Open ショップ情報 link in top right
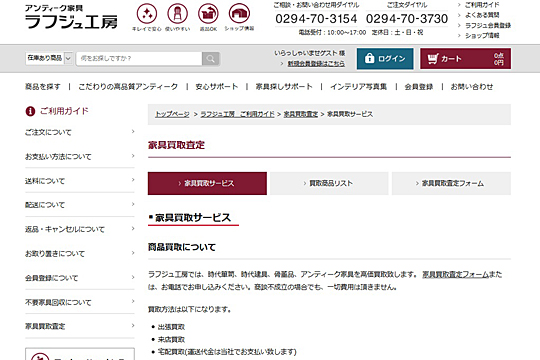This screenshot has height=360, width=540. click(x=482, y=35)
